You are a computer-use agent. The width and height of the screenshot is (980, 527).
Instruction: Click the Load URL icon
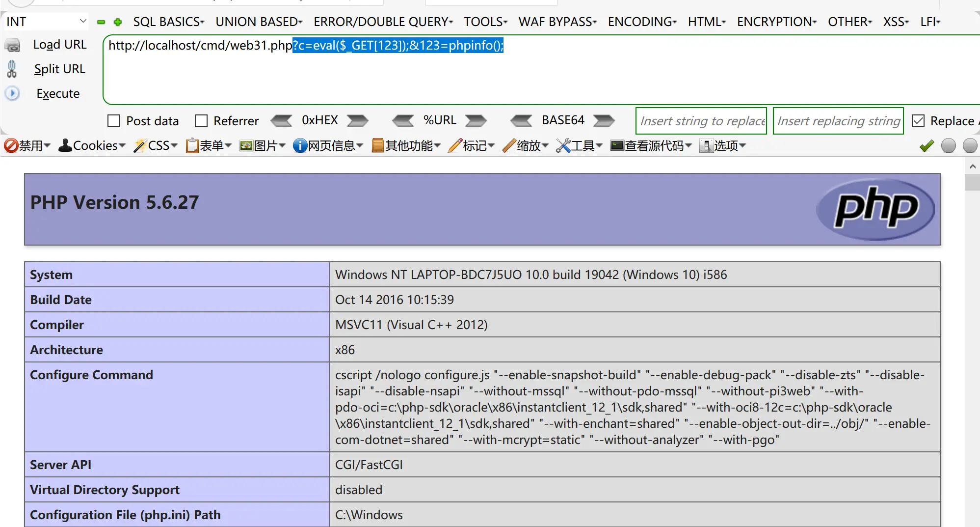point(13,45)
